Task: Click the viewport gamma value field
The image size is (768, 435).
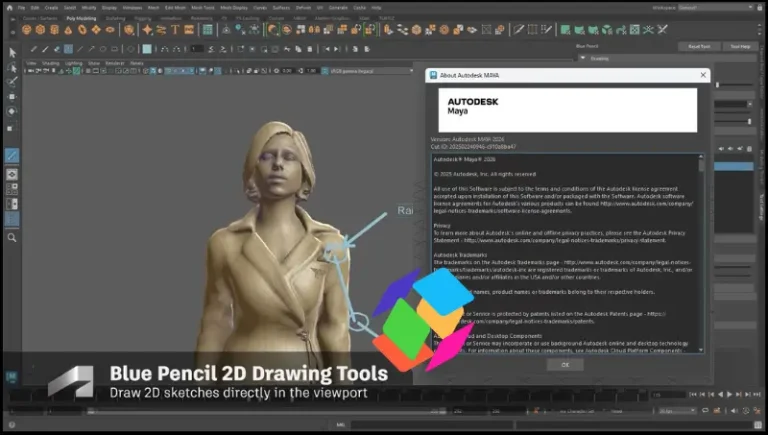Action: coord(311,71)
